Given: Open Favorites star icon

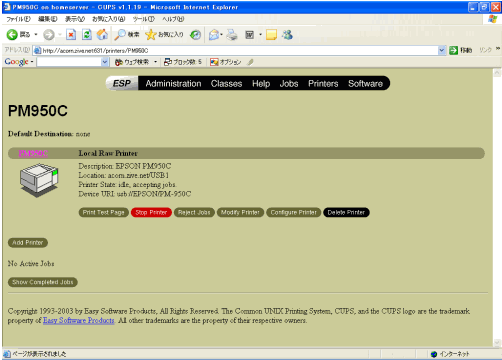Looking at the screenshot, I should tap(151, 34).
